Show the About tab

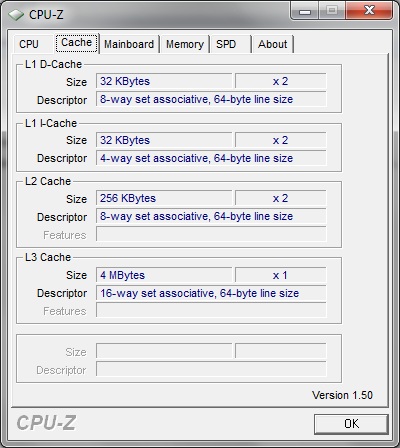tap(272, 44)
